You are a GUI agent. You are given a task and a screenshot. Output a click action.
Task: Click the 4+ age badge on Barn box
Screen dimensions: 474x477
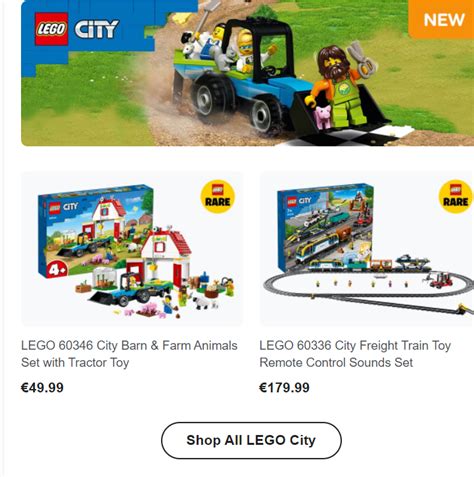[x=57, y=270]
